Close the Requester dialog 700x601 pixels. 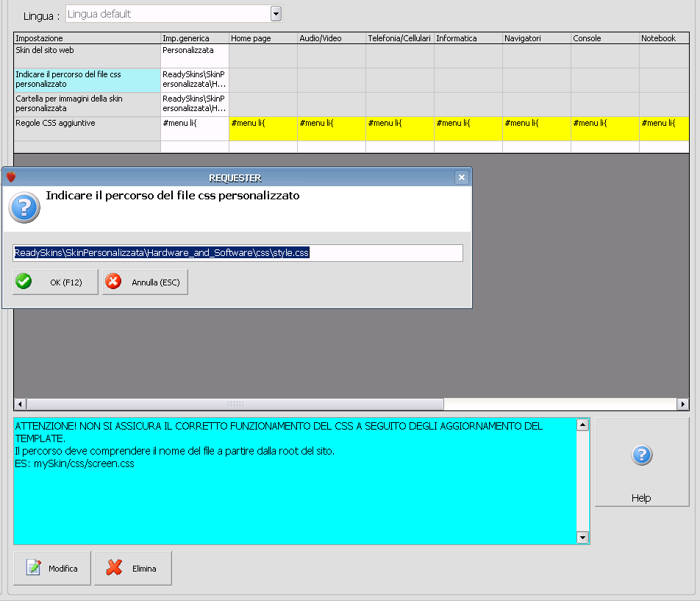click(462, 177)
